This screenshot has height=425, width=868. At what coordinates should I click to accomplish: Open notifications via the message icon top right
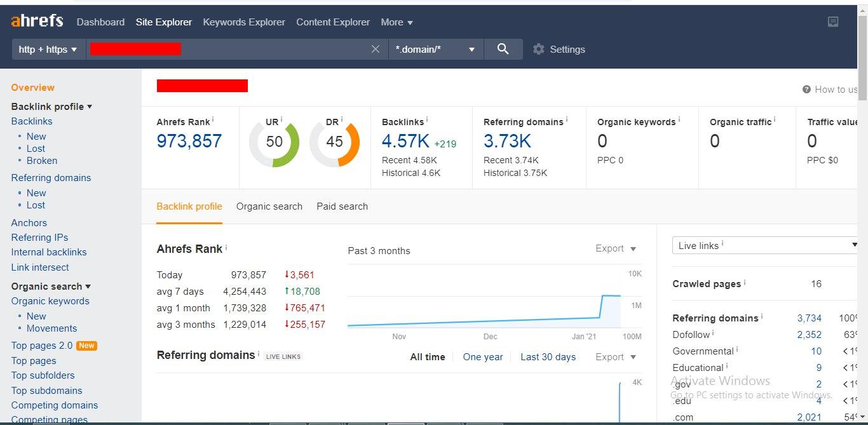833,21
